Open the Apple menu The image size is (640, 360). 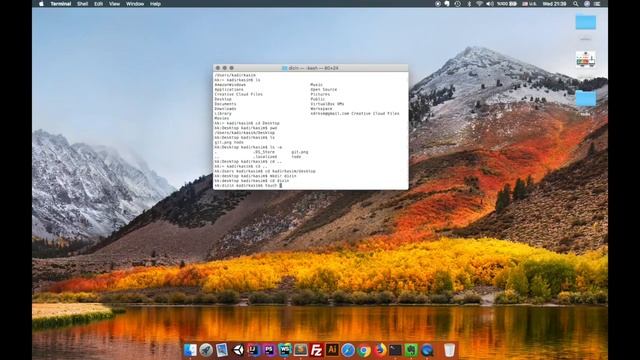pos(41,4)
